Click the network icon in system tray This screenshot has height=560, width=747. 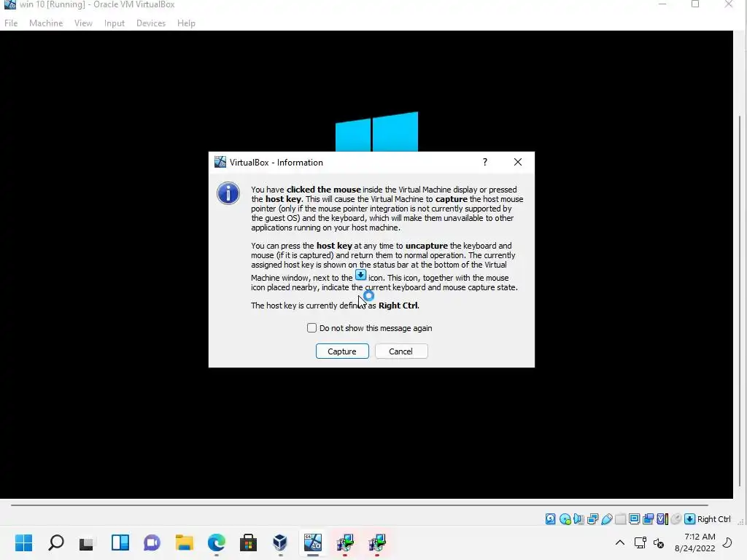(640, 542)
